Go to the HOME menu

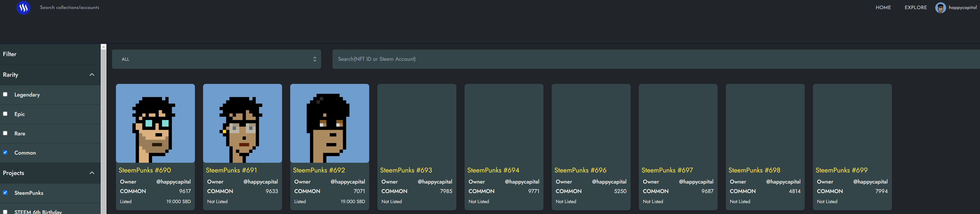[x=883, y=8]
